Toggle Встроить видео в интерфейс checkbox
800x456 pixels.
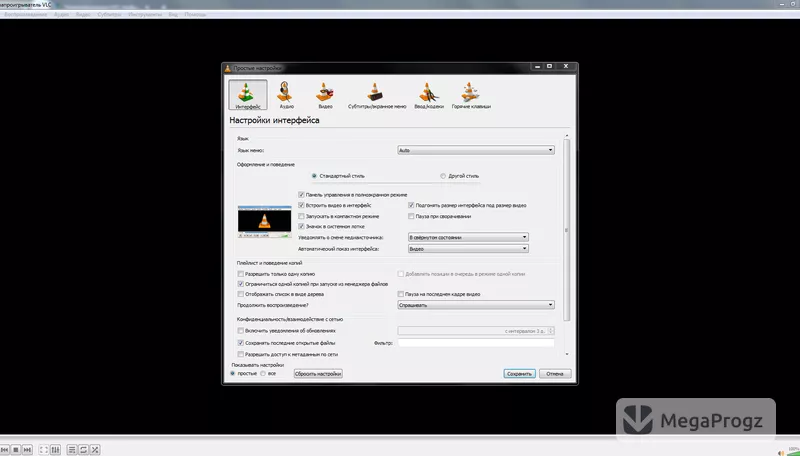tap(301, 206)
